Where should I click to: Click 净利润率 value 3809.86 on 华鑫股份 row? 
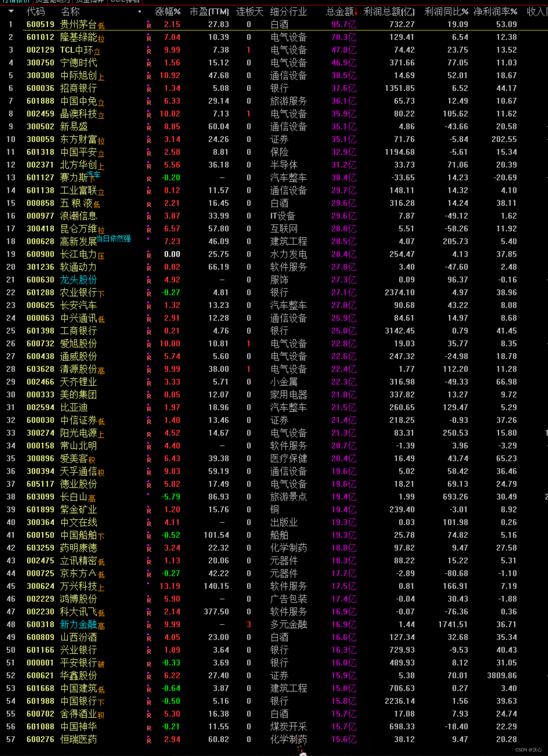(502, 676)
